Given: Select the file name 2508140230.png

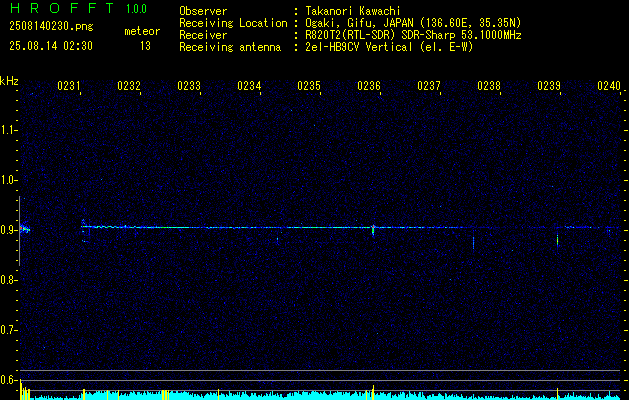Looking at the screenshot, I should click(x=51, y=26).
